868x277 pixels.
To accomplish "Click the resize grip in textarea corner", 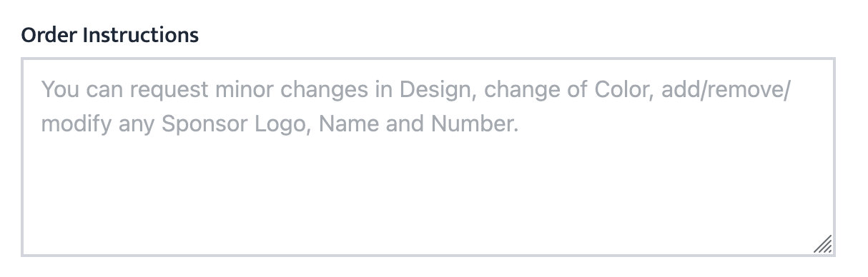I will coord(822,243).
